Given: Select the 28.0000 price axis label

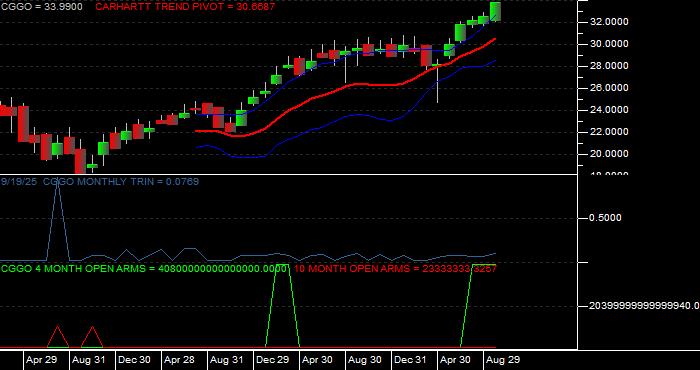Looking at the screenshot, I should (609, 66).
